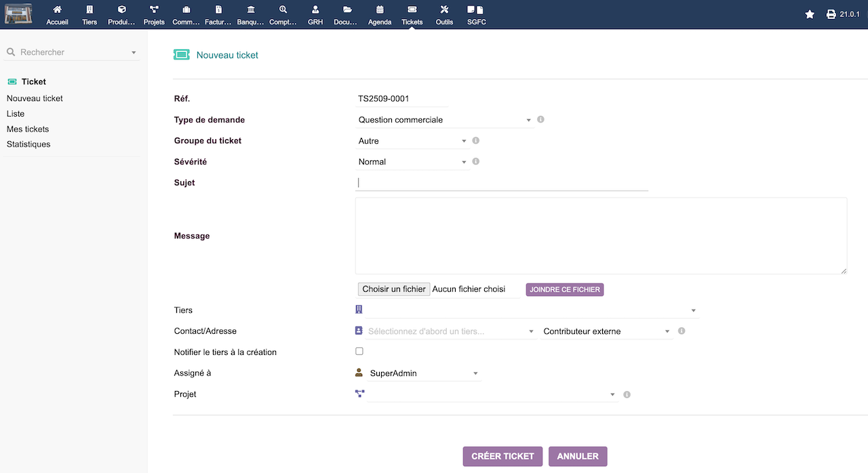Screen dimensions: 868x473
Task: Open the Contact/Adresse contact dropdown
Action: click(451, 331)
